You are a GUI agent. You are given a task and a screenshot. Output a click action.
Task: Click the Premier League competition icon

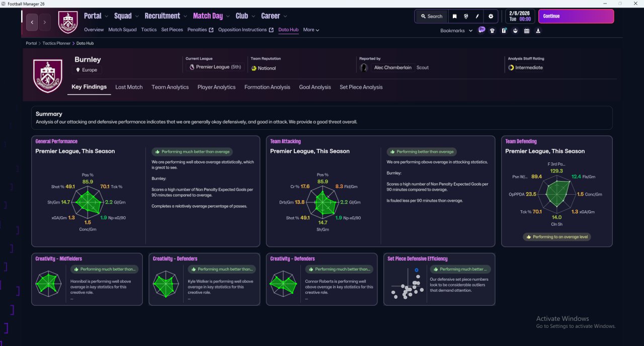coord(192,67)
